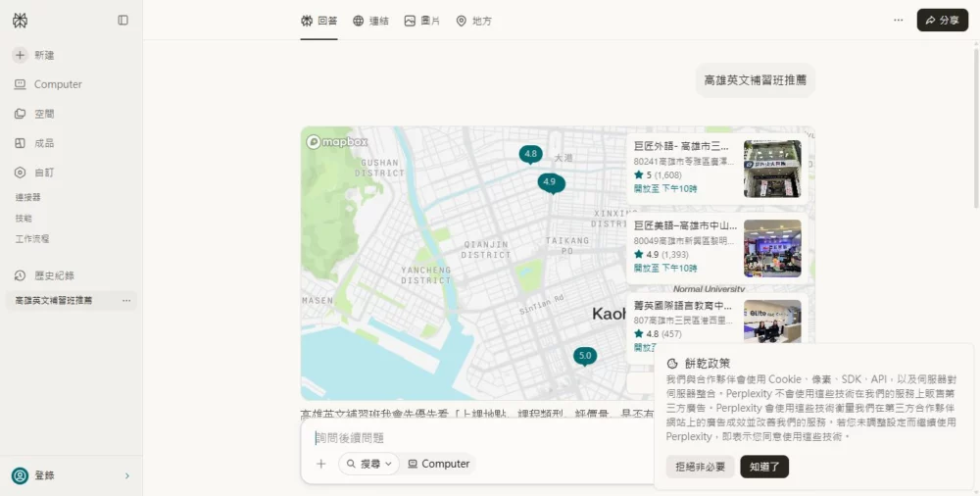This screenshot has height=496, width=980.
Task: Select the 4.9 map marker
Action: (x=551, y=183)
